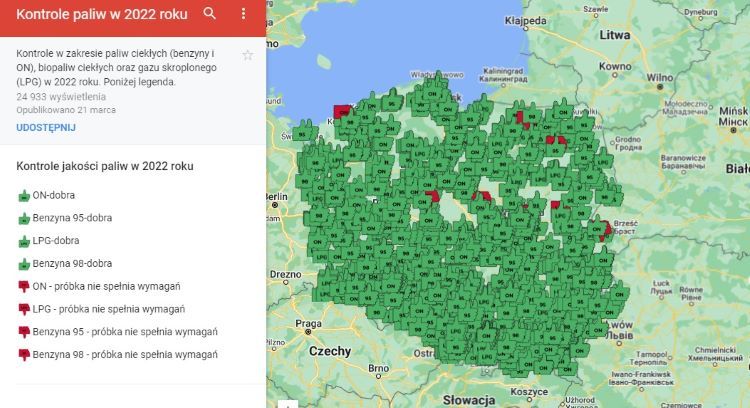Click the red failed-sample marker near Brześć
The height and width of the screenshot is (408, 750).
point(605,230)
